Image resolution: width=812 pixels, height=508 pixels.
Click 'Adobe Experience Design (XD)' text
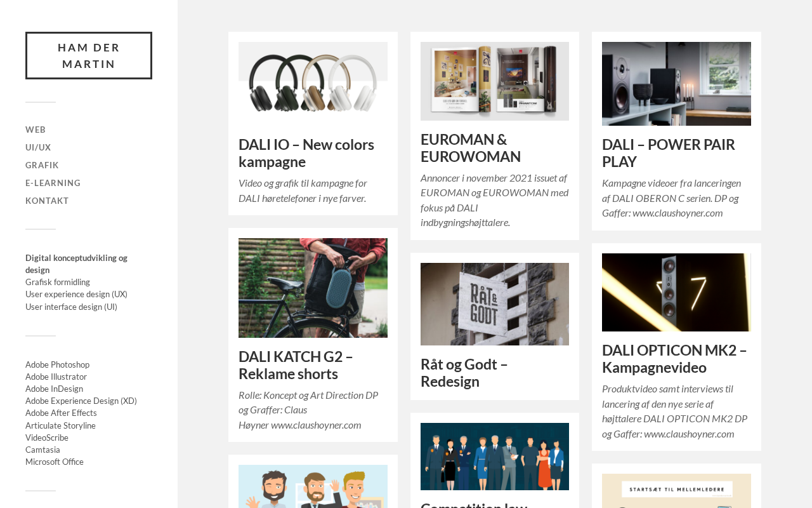coord(81,401)
